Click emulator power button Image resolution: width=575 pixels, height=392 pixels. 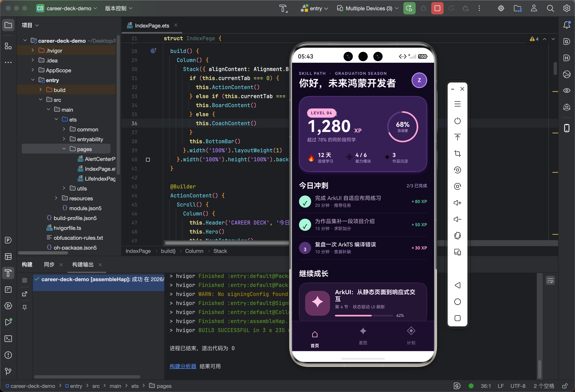458,121
